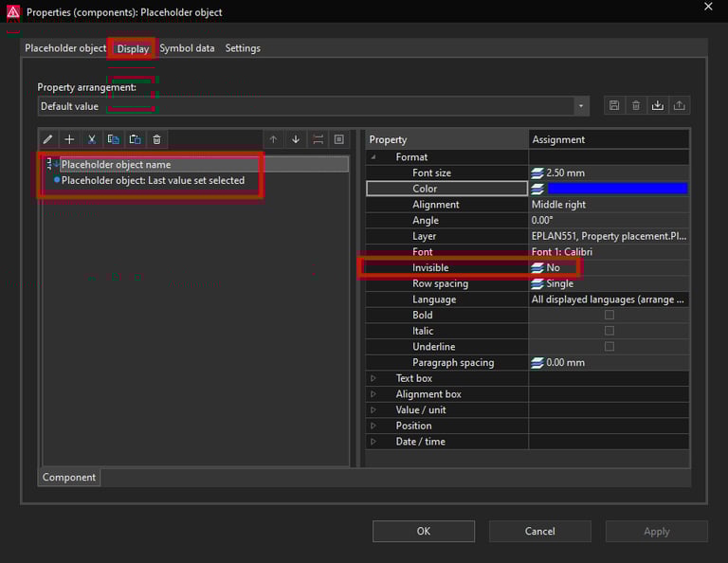Expand the Text box group
Viewport: 728px width, 563px height.
(x=373, y=378)
